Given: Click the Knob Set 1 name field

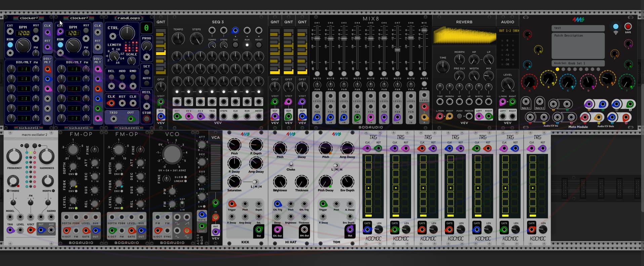Looking at the screenshot, I should [x=578, y=63].
